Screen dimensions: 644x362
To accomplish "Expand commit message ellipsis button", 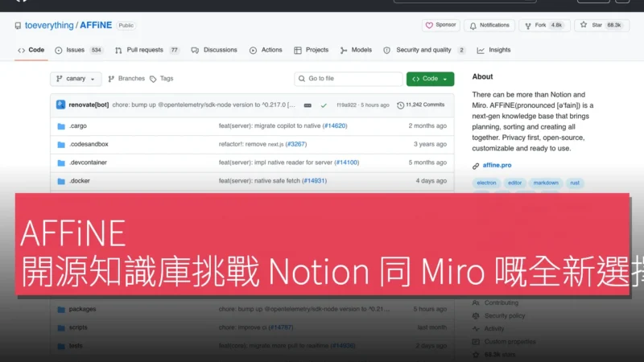I will pyautogui.click(x=308, y=105).
